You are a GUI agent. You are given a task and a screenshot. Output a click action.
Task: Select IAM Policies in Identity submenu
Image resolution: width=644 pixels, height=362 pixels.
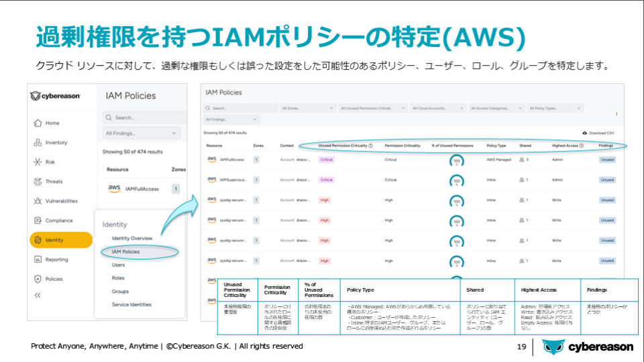tap(125, 251)
